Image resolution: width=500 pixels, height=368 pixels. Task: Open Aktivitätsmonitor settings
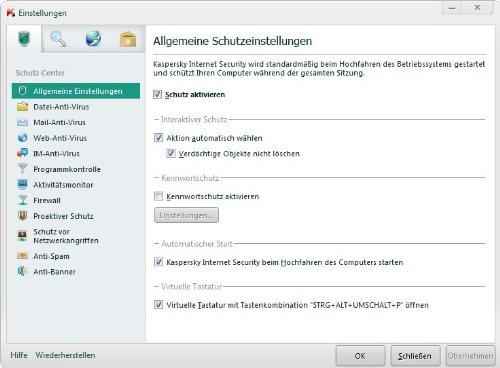[63, 185]
